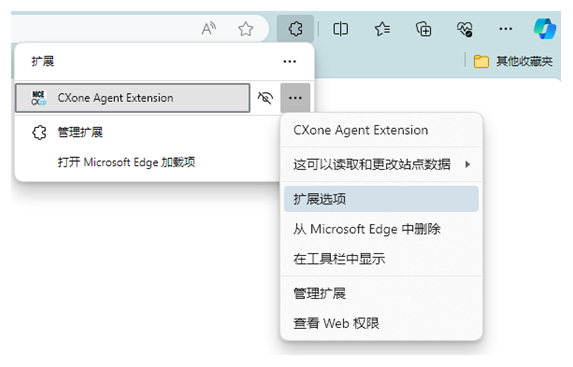The width and height of the screenshot is (573, 367).
Task: Open the Copilot icon
Action: point(545,29)
